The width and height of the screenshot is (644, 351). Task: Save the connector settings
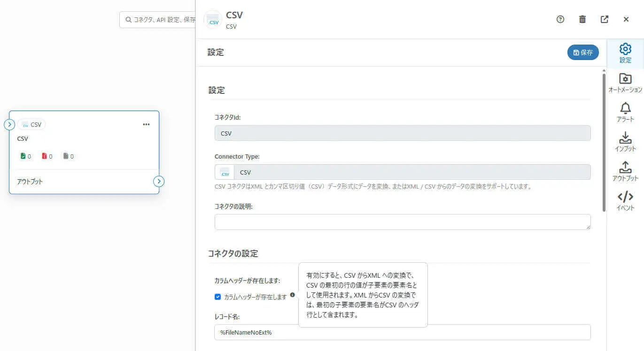click(583, 53)
